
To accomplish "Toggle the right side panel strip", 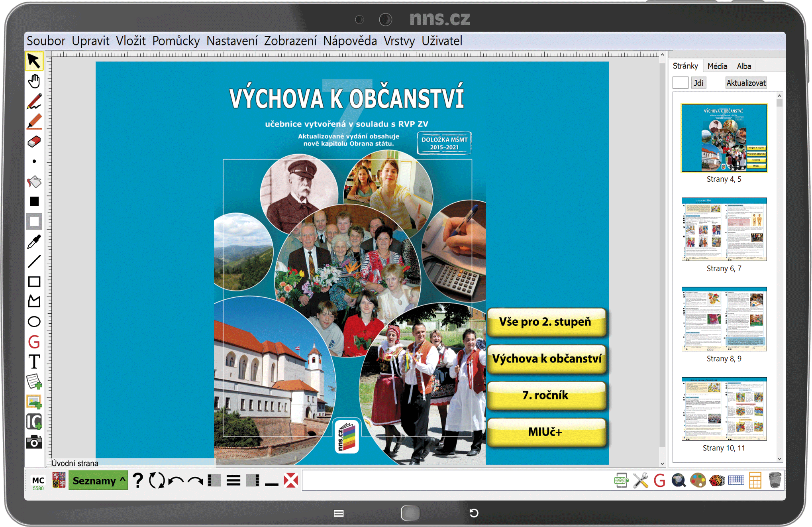I will point(253,480).
